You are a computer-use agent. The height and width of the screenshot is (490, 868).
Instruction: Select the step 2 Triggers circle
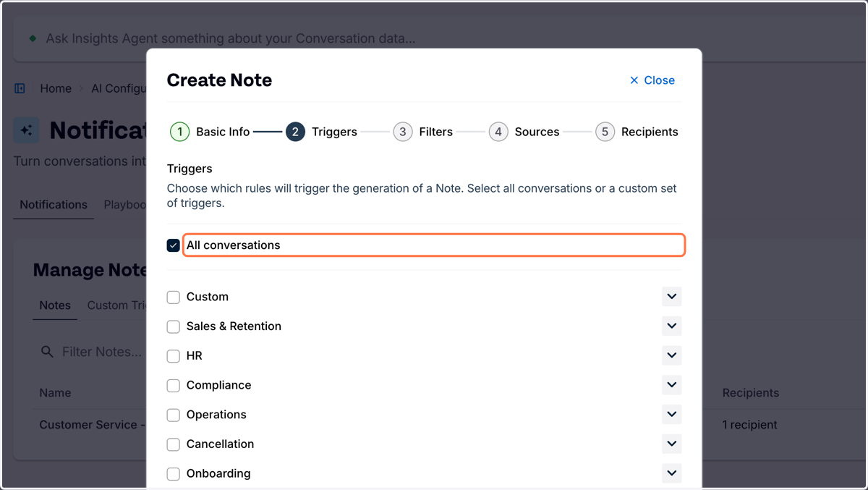pyautogui.click(x=295, y=132)
